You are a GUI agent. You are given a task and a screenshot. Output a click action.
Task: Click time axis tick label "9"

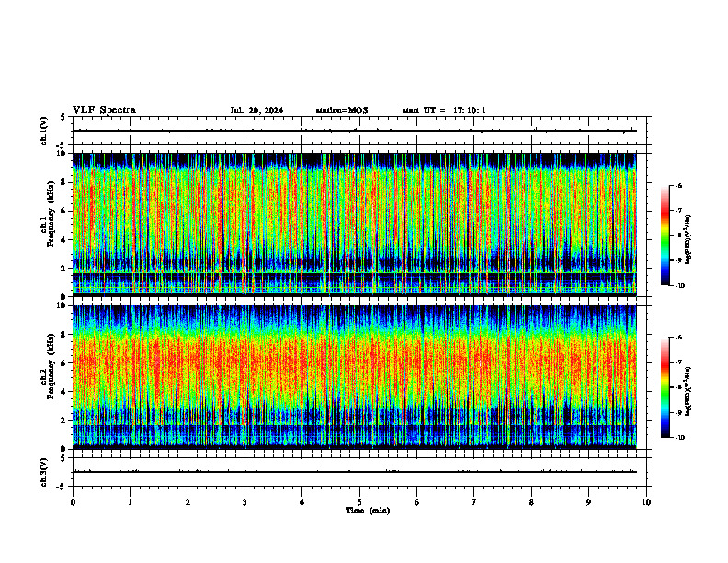[x=588, y=502]
